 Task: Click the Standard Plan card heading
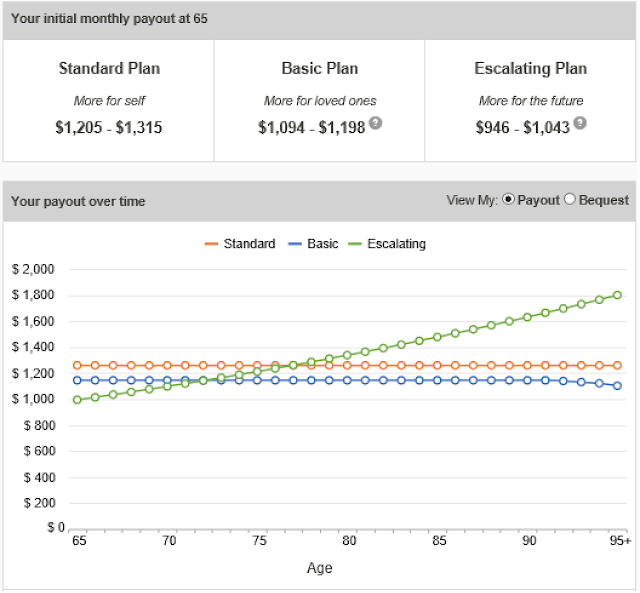pyautogui.click(x=109, y=69)
